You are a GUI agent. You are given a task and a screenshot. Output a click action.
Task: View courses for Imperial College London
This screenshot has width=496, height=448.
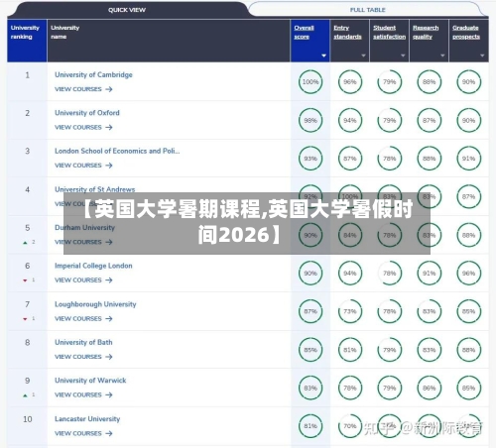tap(83, 280)
